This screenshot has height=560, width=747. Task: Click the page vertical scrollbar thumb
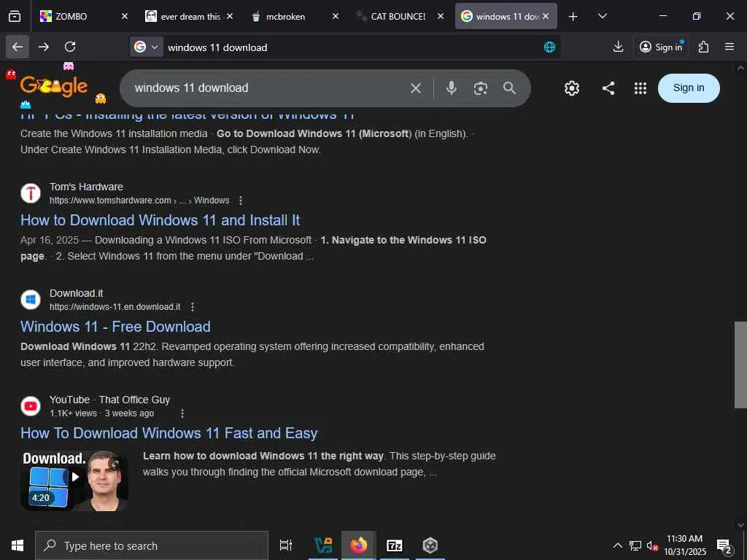(740, 365)
